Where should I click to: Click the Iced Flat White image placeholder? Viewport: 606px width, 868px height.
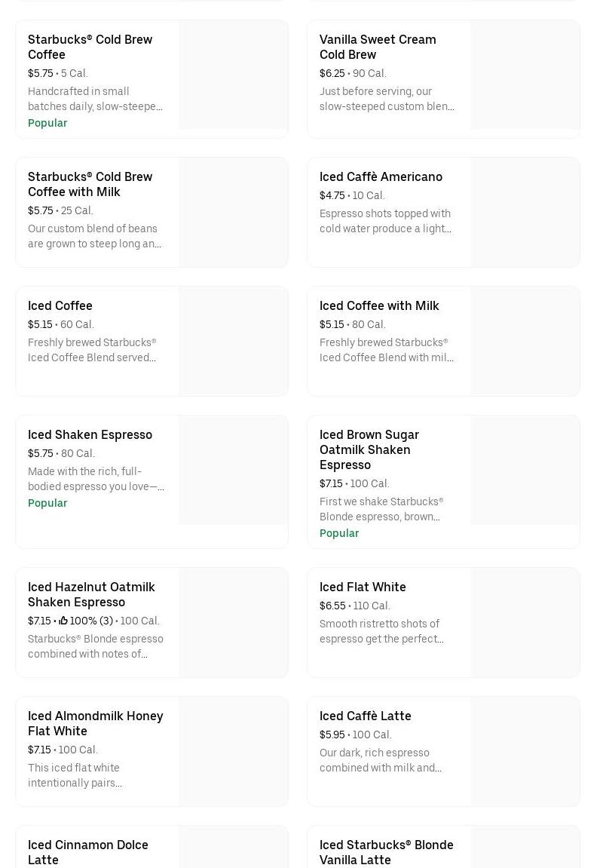tap(525, 622)
